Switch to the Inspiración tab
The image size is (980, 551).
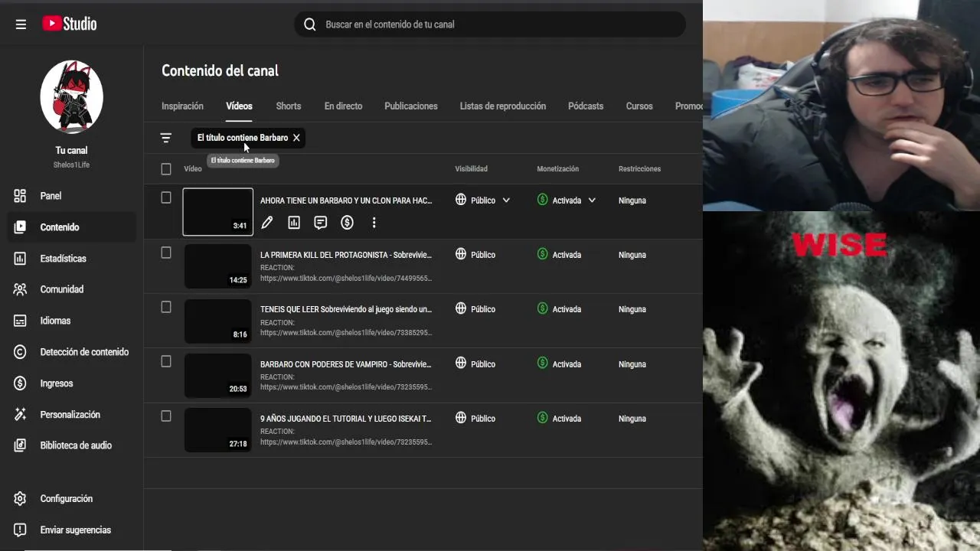(182, 106)
